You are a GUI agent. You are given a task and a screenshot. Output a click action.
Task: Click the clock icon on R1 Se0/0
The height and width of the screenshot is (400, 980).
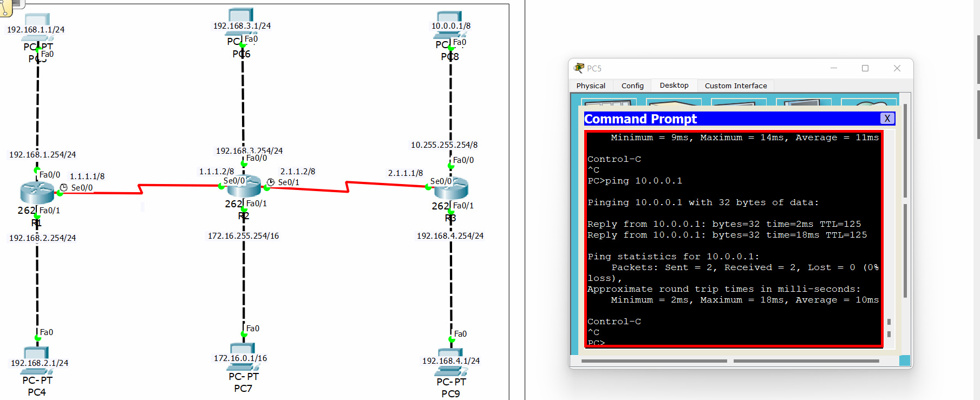(x=63, y=187)
